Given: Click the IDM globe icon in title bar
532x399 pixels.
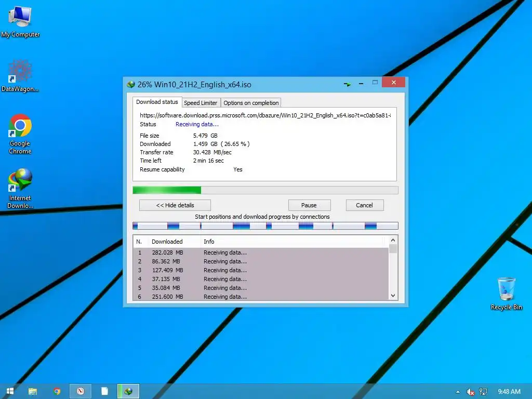Looking at the screenshot, I should [130, 85].
